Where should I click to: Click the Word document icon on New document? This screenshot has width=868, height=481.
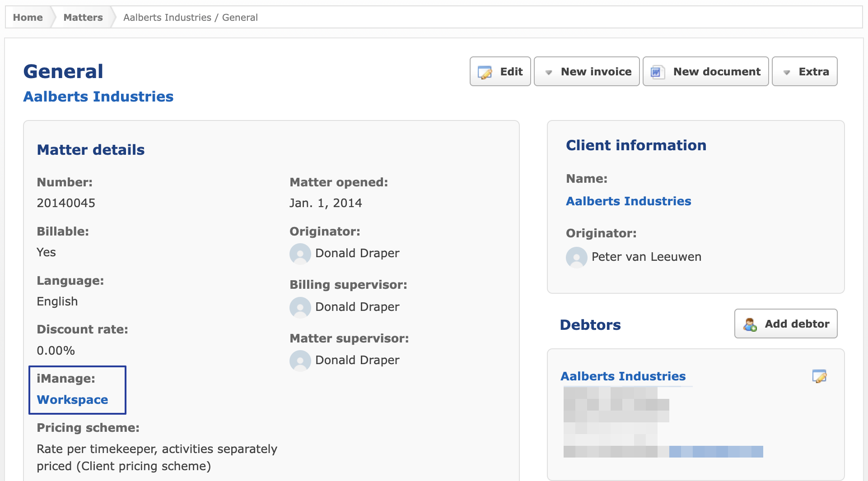[658, 72]
